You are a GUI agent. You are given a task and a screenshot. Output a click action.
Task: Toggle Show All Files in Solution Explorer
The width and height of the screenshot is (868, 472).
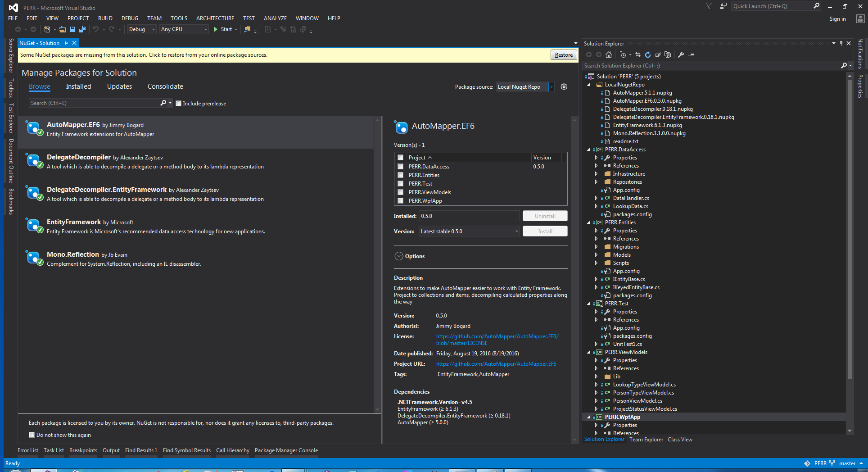668,54
